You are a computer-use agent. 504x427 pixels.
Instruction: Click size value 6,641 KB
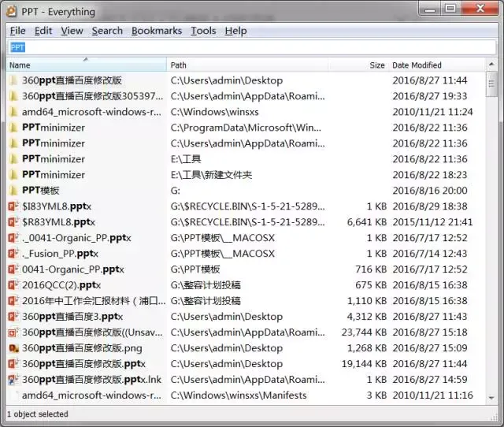[x=367, y=222]
